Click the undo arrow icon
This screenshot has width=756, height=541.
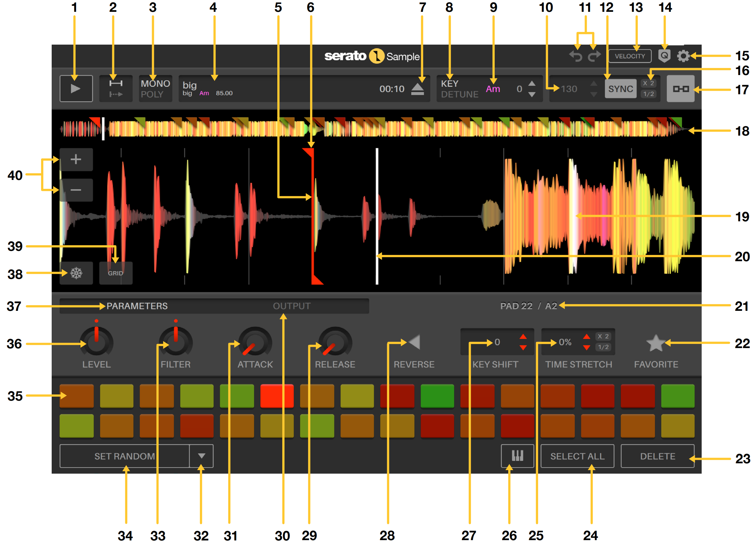[x=576, y=56]
